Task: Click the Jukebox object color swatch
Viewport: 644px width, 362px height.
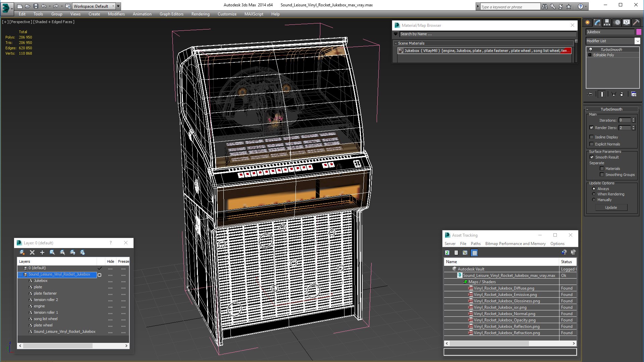Action: click(x=639, y=32)
